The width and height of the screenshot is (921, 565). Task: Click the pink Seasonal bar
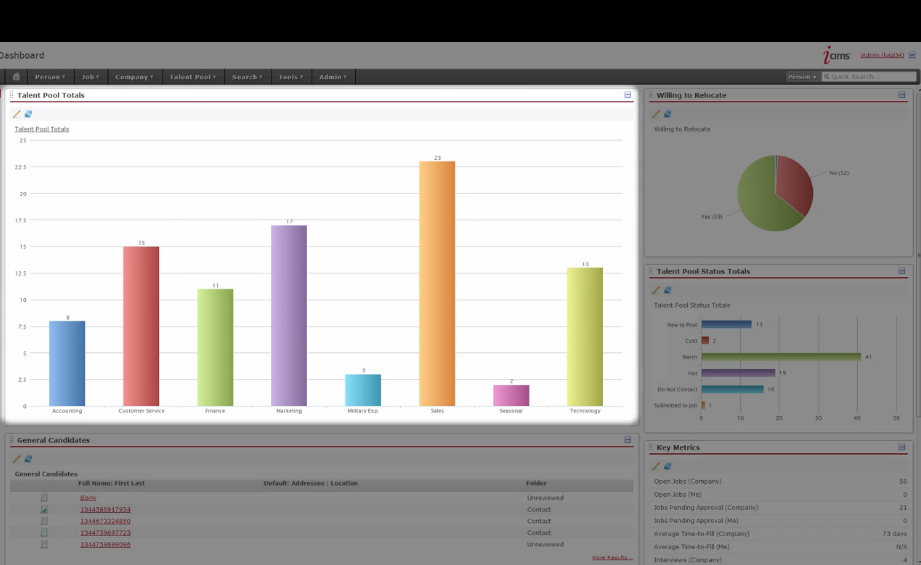tap(511, 395)
